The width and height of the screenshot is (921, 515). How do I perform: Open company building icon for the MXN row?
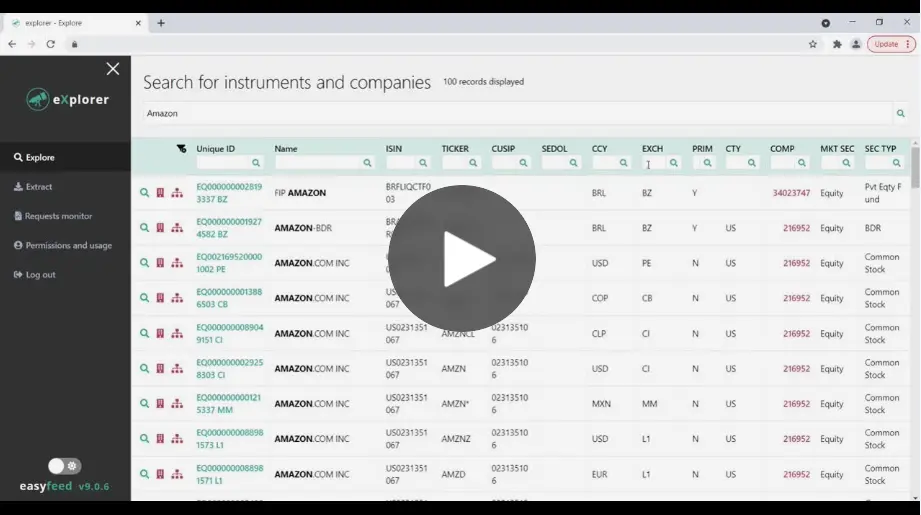pos(160,404)
